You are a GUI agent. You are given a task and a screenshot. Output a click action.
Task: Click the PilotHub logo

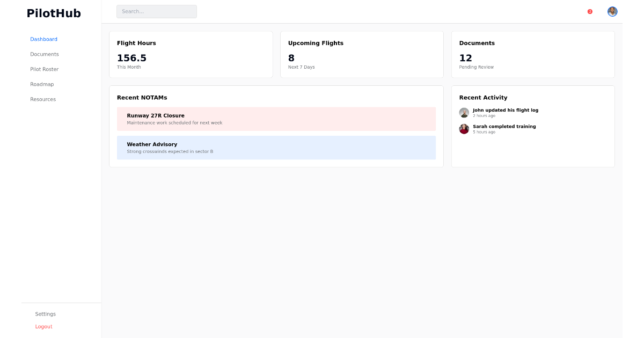[x=54, y=13]
